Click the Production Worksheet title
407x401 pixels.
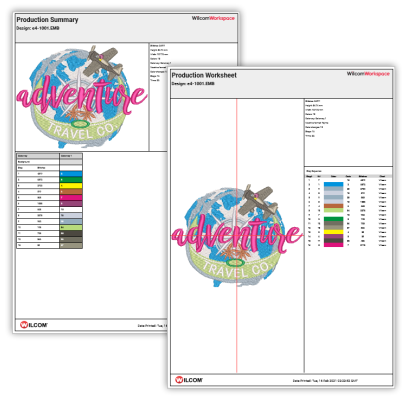204,75
